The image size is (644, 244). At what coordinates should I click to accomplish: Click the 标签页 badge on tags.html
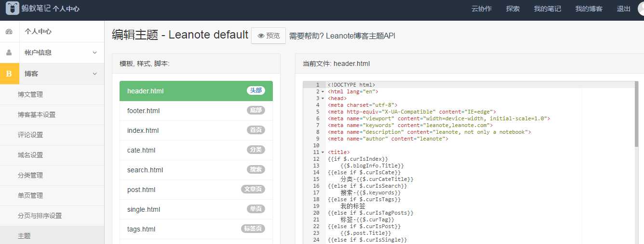click(x=253, y=229)
